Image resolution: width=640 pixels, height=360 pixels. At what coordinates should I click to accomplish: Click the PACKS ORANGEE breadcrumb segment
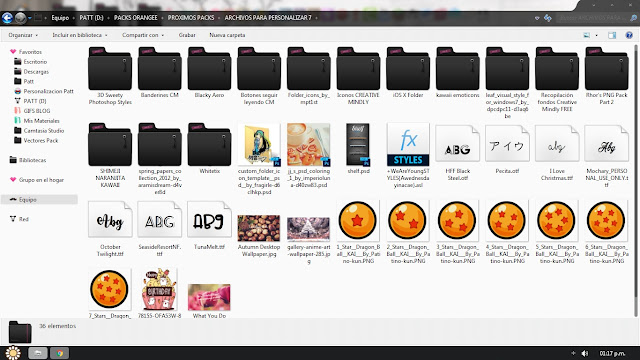coord(136,18)
